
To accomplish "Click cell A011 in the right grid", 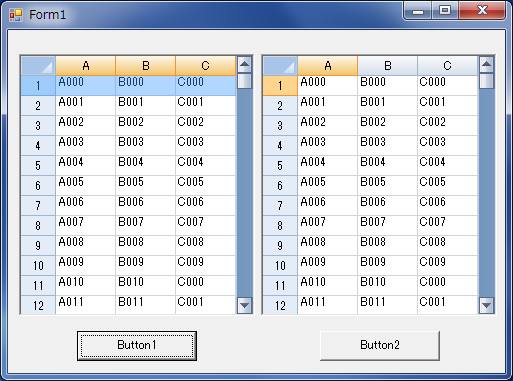I will [327, 305].
